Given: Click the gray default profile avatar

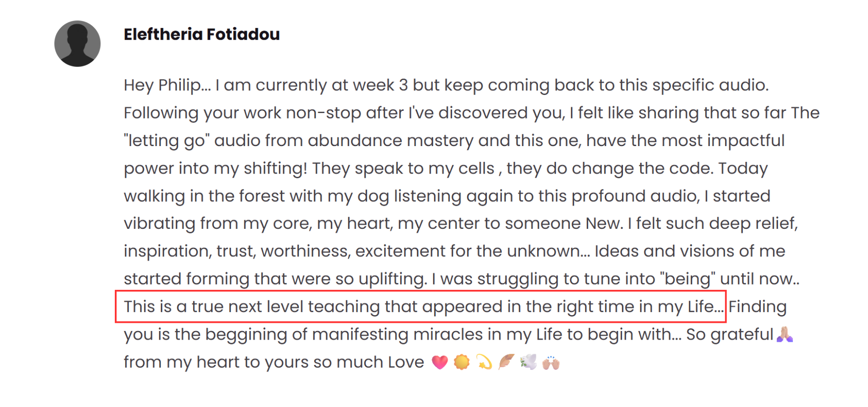Looking at the screenshot, I should [x=77, y=44].
